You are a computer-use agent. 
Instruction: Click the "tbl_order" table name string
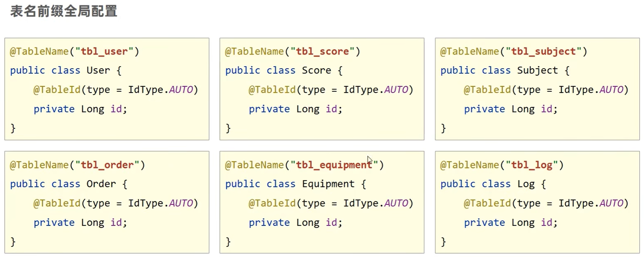coord(107,165)
